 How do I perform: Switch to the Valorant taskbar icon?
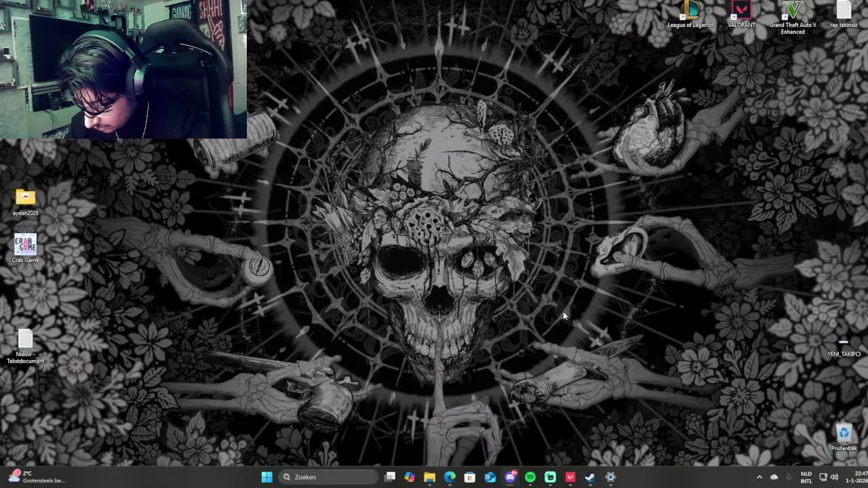pos(570,477)
